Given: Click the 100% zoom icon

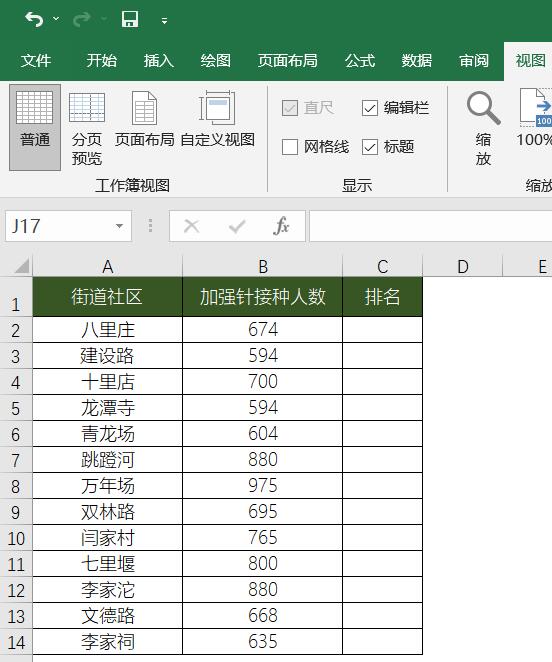Looking at the screenshot, I should point(535,118).
